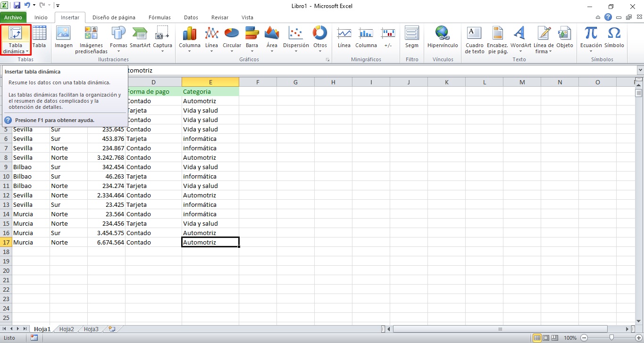Insert a Tabla from the Tablas group
644x343 pixels.
(39, 38)
